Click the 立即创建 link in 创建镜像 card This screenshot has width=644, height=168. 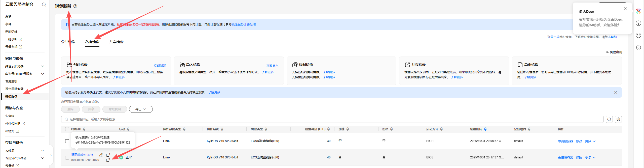point(160,66)
